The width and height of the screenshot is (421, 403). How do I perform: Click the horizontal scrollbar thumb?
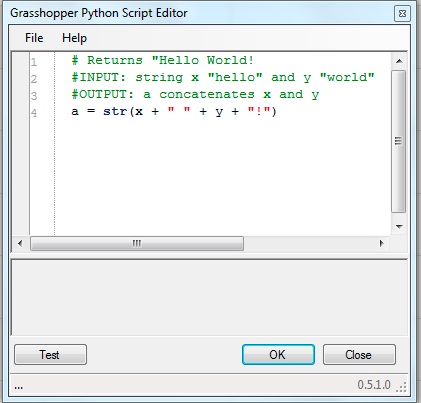pos(137,243)
